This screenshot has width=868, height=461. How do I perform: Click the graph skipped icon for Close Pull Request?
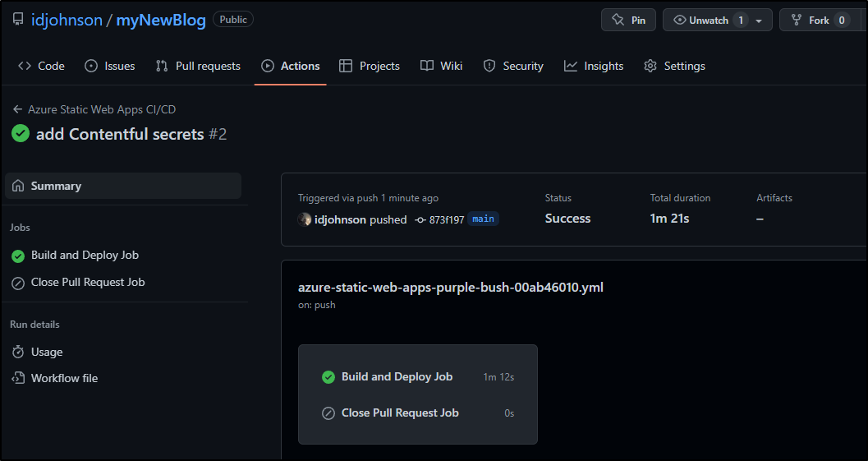[x=328, y=413]
